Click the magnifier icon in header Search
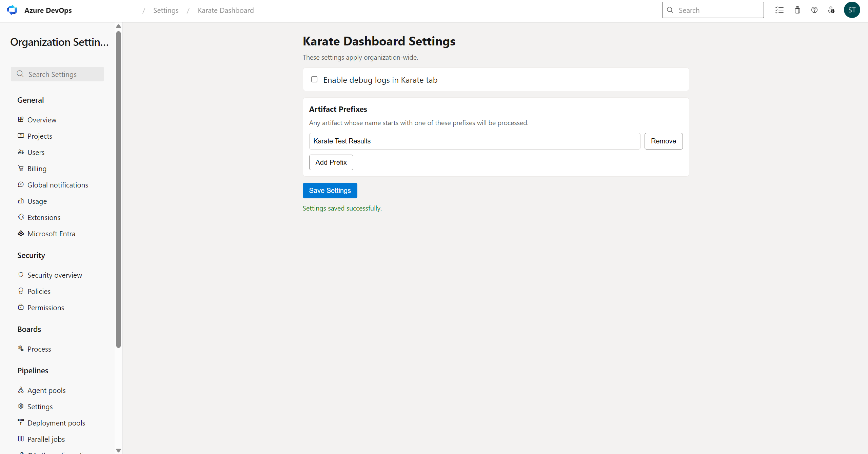Image resolution: width=868 pixels, height=454 pixels. tap(670, 10)
